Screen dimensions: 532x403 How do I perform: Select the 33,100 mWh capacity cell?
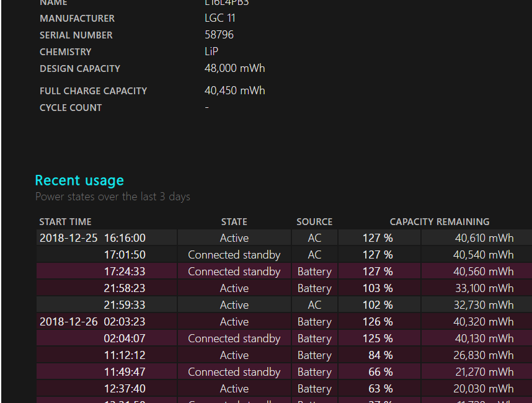coord(483,288)
